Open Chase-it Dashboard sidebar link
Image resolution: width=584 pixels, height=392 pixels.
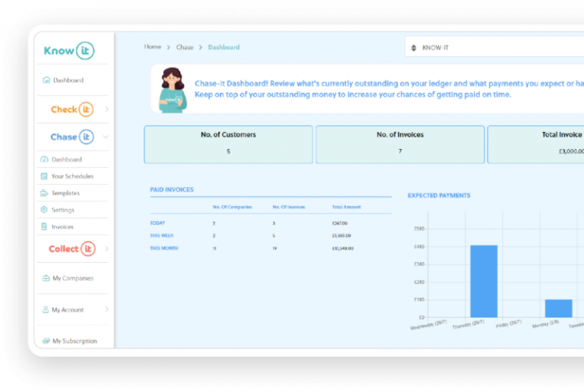coord(67,160)
